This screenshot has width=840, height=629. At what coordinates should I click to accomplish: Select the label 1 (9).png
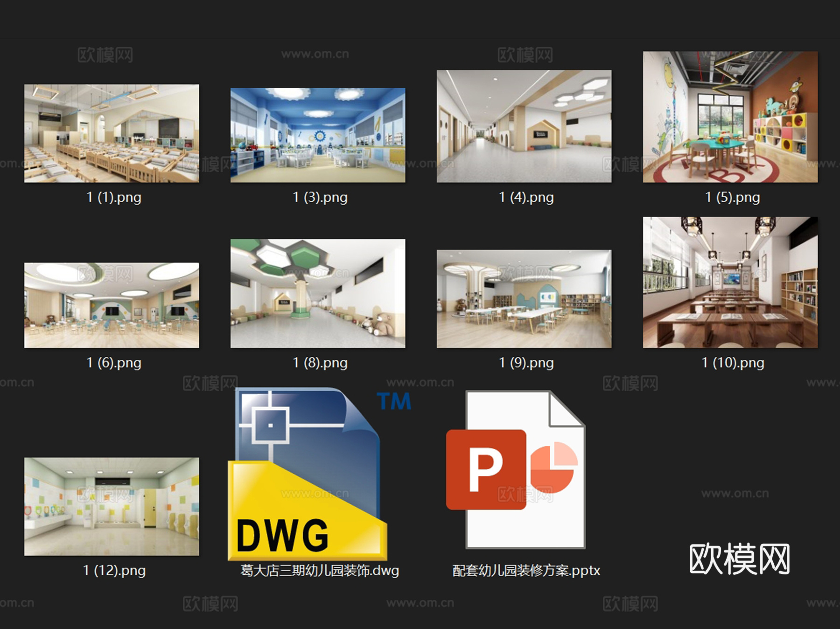point(526,362)
